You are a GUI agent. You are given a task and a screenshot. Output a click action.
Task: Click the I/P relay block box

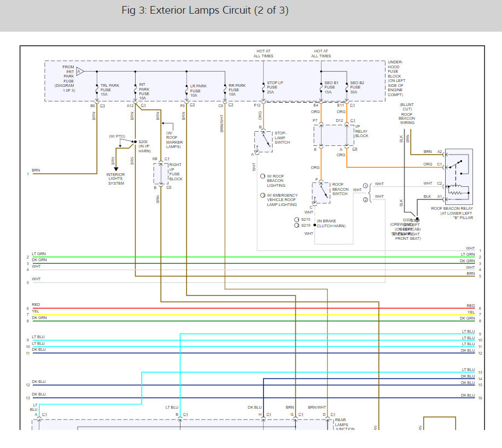(x=334, y=135)
